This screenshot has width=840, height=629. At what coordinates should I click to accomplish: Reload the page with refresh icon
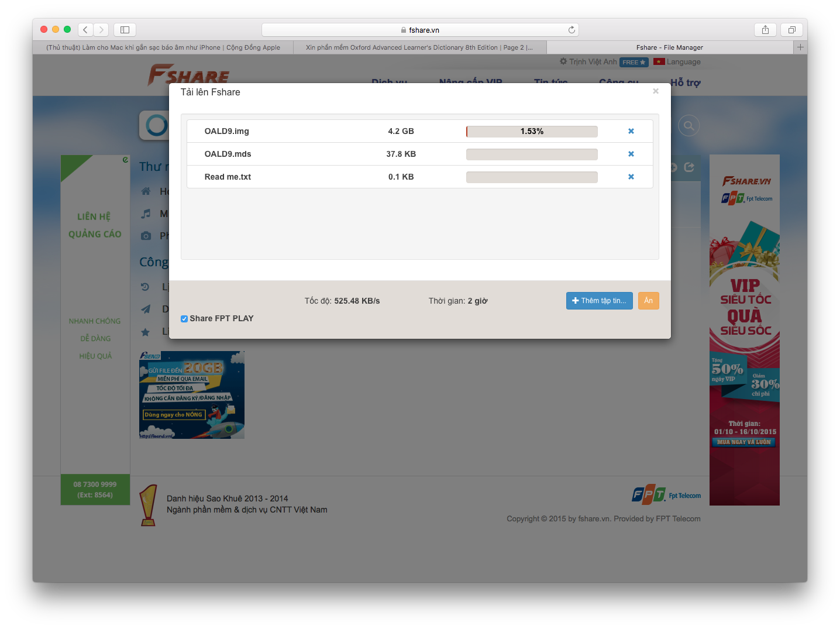point(572,30)
